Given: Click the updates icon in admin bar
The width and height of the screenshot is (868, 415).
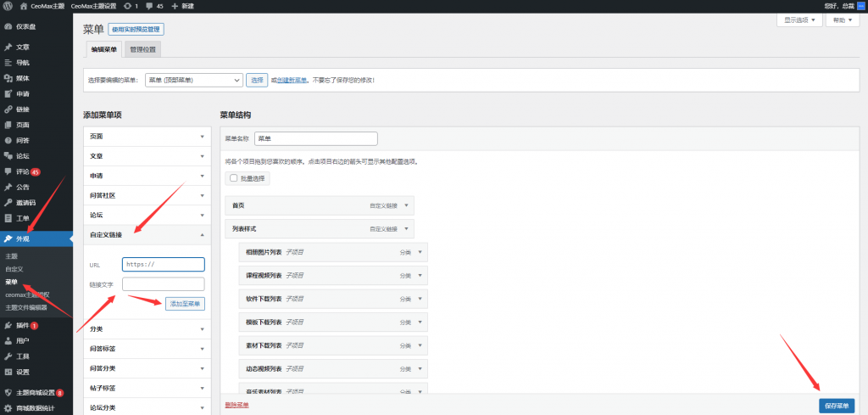Looking at the screenshot, I should point(127,6).
